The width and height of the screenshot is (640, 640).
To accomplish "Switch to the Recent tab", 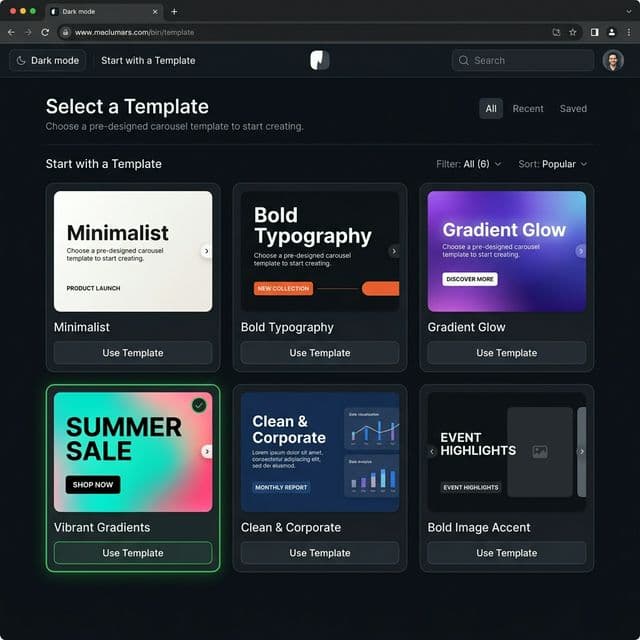I will pyautogui.click(x=528, y=109).
